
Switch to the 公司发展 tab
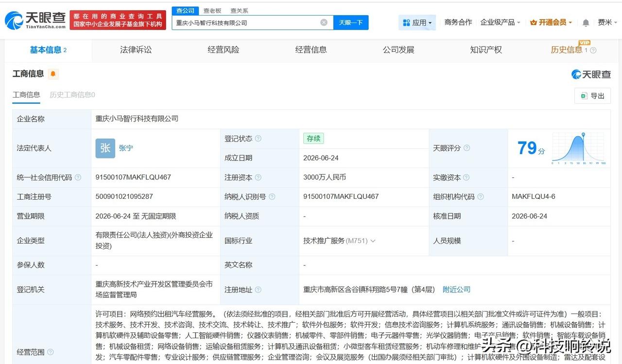pyautogui.click(x=398, y=50)
